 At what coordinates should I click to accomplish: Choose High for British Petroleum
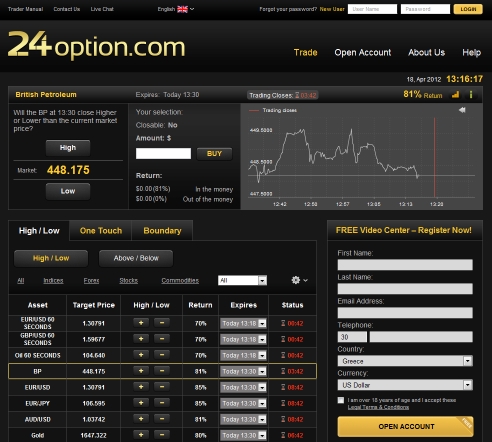click(x=68, y=148)
